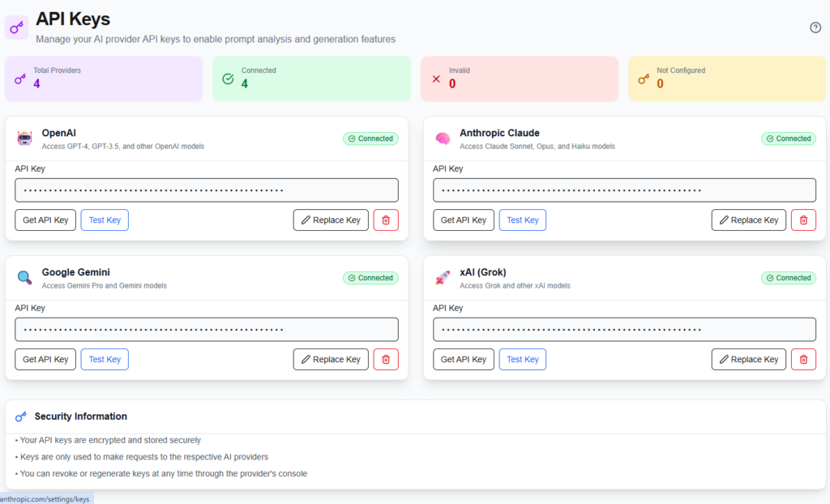Image resolution: width=830 pixels, height=504 pixels.
Task: Replace the OpenAI API key
Action: [x=331, y=220]
